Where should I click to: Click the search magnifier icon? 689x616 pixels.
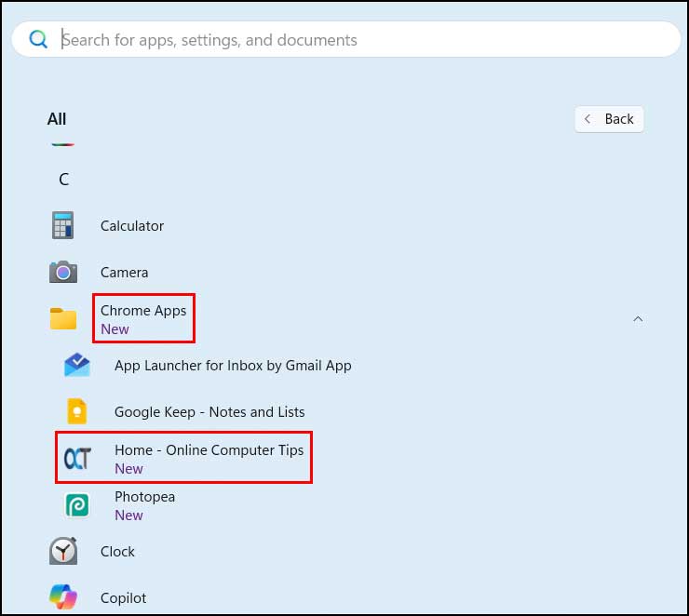click(38, 39)
